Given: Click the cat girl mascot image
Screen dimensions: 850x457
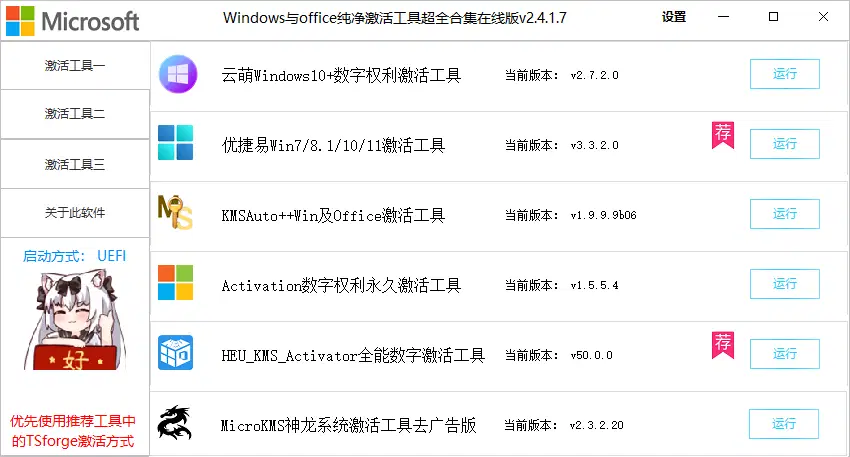Looking at the screenshot, I should (x=74, y=321).
